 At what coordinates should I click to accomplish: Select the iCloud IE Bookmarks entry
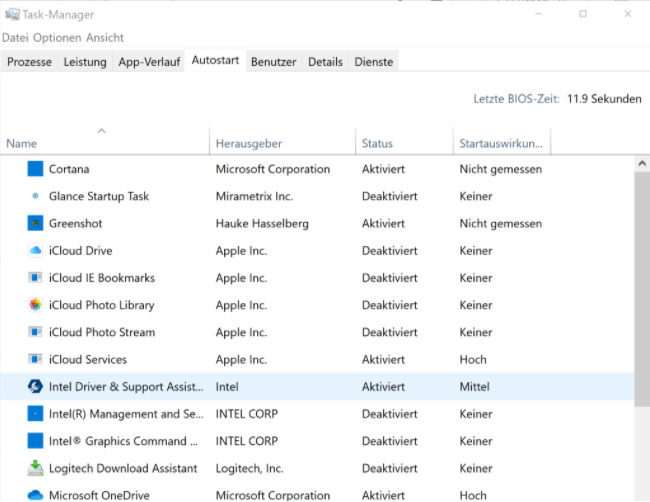102,278
